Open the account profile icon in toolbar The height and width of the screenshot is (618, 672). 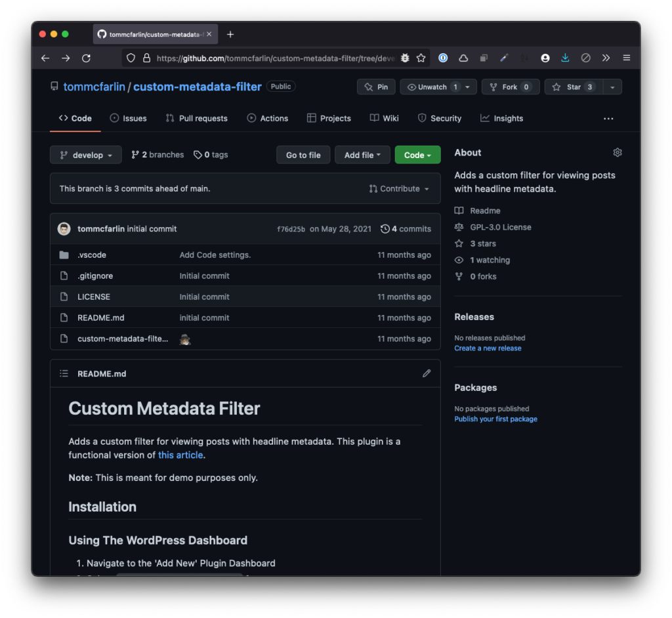(545, 58)
